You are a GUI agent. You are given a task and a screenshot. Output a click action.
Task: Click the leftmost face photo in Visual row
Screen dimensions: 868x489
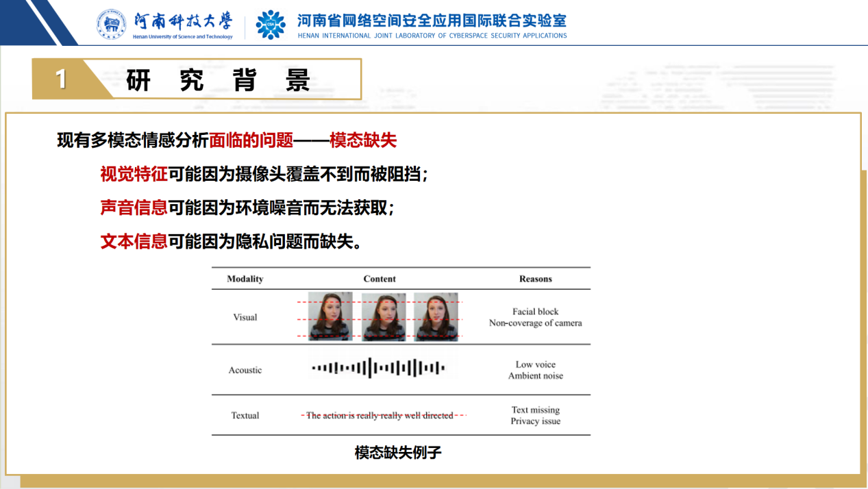click(x=330, y=316)
